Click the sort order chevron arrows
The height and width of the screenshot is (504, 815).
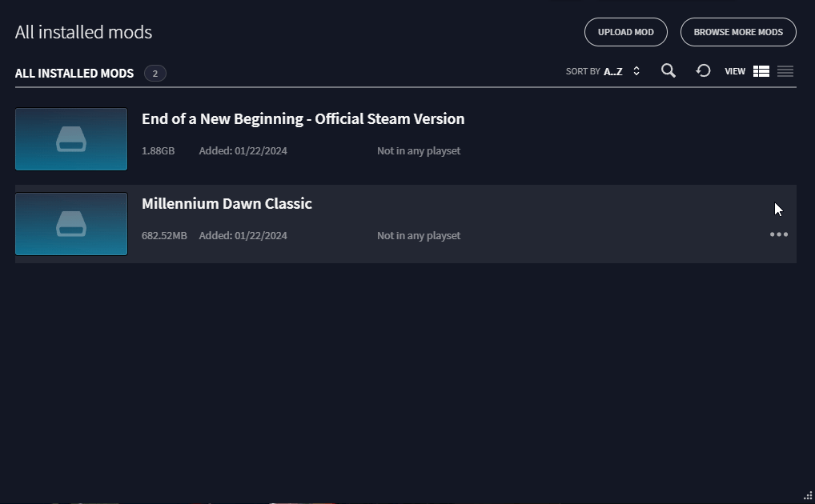[x=636, y=71]
